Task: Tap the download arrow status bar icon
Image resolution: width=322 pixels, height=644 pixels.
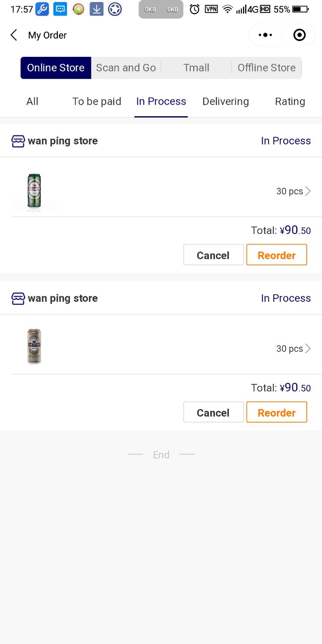Action: (97, 9)
